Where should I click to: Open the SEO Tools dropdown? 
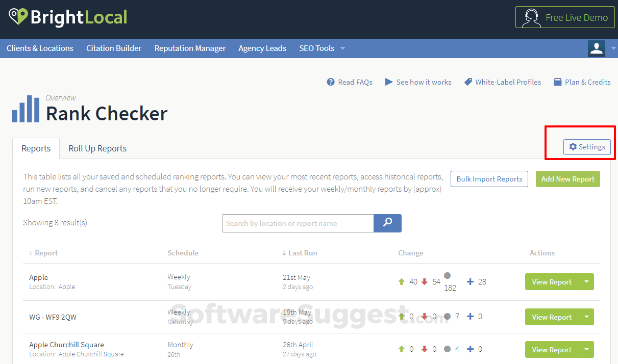click(322, 48)
